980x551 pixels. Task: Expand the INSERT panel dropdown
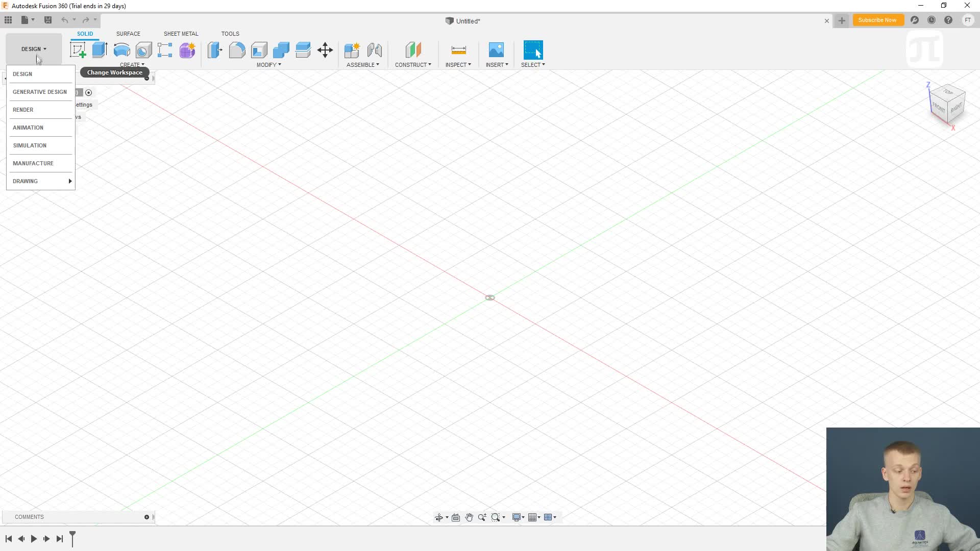(x=497, y=65)
